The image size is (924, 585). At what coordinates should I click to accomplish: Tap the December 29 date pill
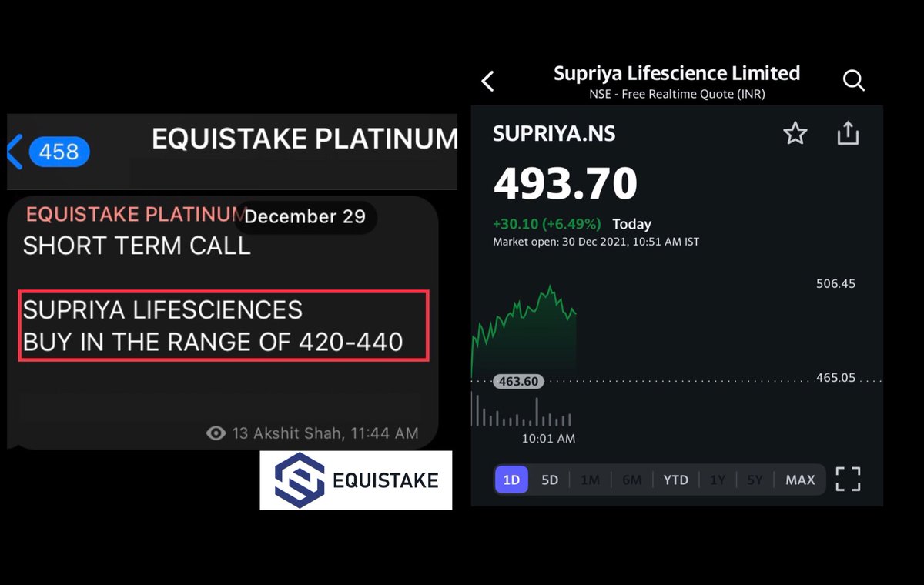305,217
